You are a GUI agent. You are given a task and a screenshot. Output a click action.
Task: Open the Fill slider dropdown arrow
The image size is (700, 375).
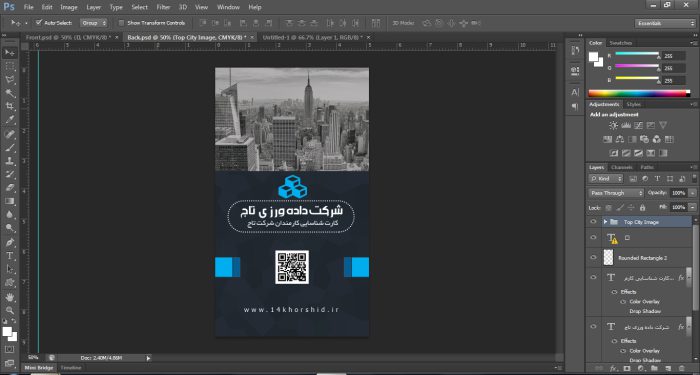692,208
